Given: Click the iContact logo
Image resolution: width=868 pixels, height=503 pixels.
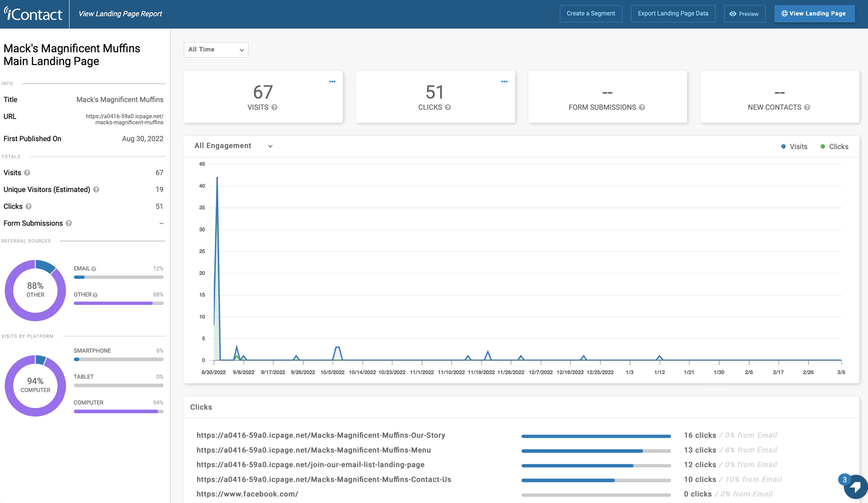Looking at the screenshot, I should pyautogui.click(x=33, y=14).
